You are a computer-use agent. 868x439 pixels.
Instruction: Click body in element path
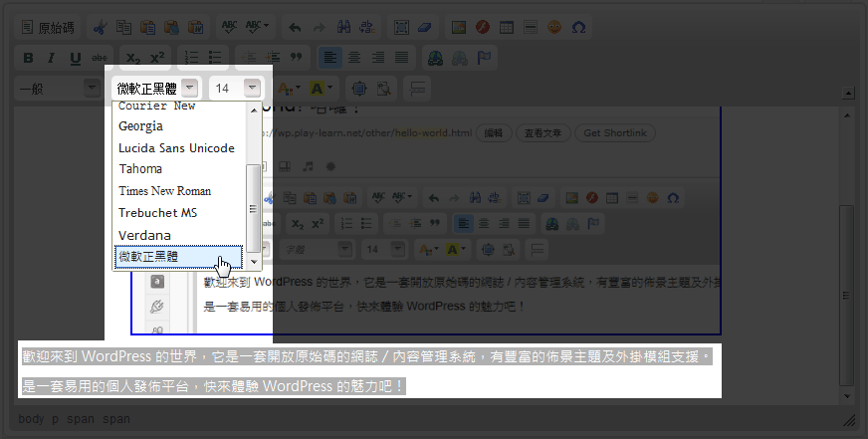pos(31,419)
